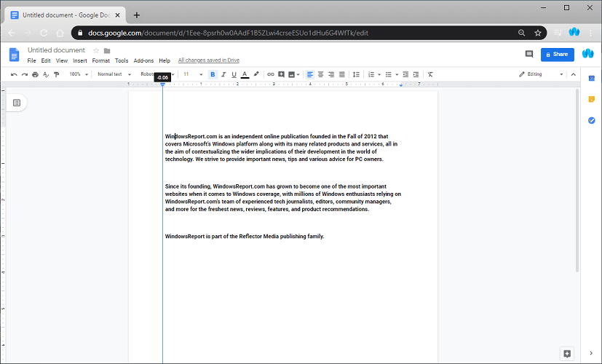The image size is (602, 364).
Task: Open the Tools menu
Action: (x=122, y=60)
